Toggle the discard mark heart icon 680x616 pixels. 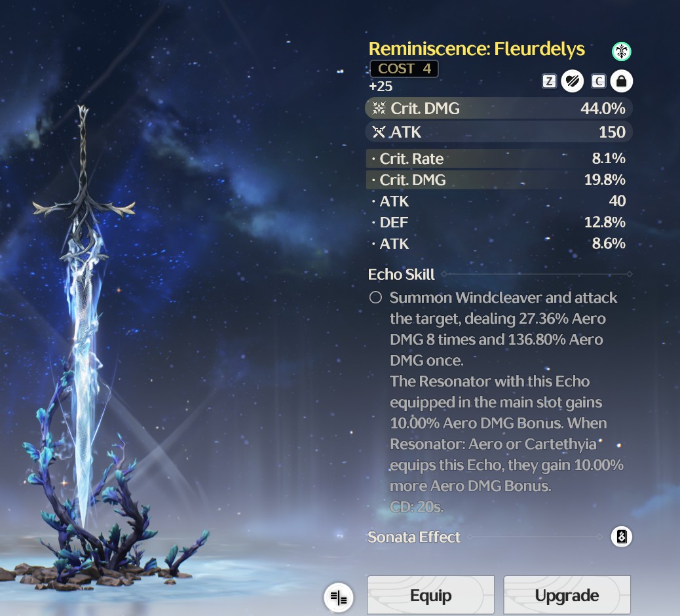click(x=572, y=81)
